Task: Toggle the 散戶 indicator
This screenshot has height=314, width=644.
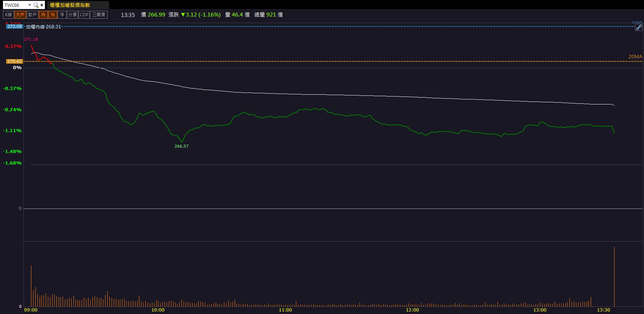Action: [32, 15]
